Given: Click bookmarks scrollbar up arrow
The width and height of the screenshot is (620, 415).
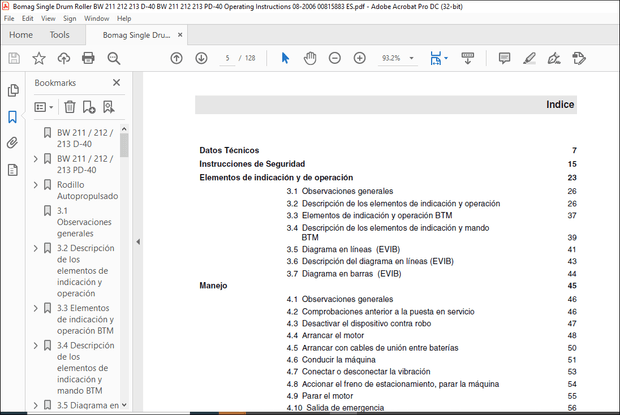Looking at the screenshot, I should coord(124,129).
